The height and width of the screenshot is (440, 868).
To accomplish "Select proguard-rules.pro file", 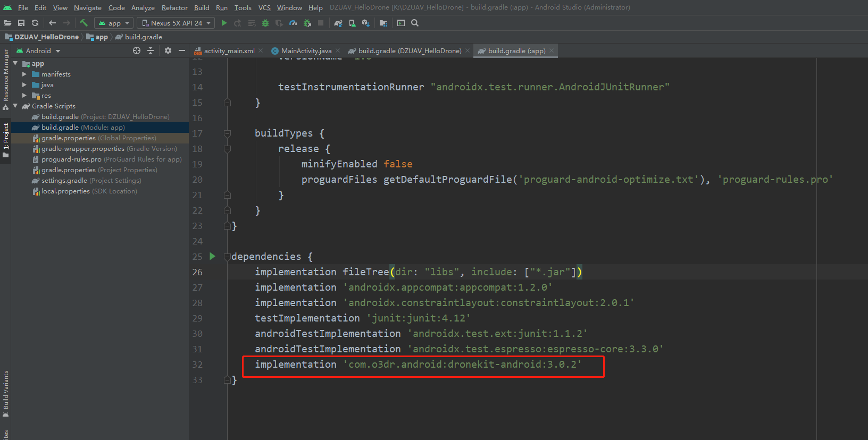I will pyautogui.click(x=100, y=159).
